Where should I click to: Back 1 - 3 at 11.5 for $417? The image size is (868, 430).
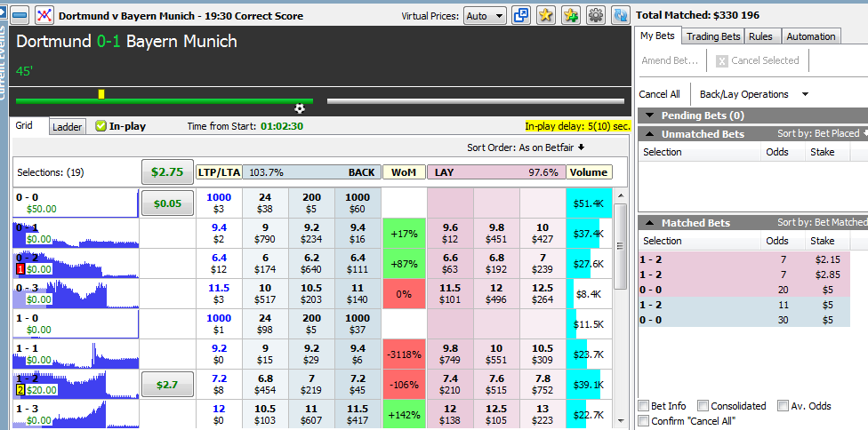tap(358, 415)
